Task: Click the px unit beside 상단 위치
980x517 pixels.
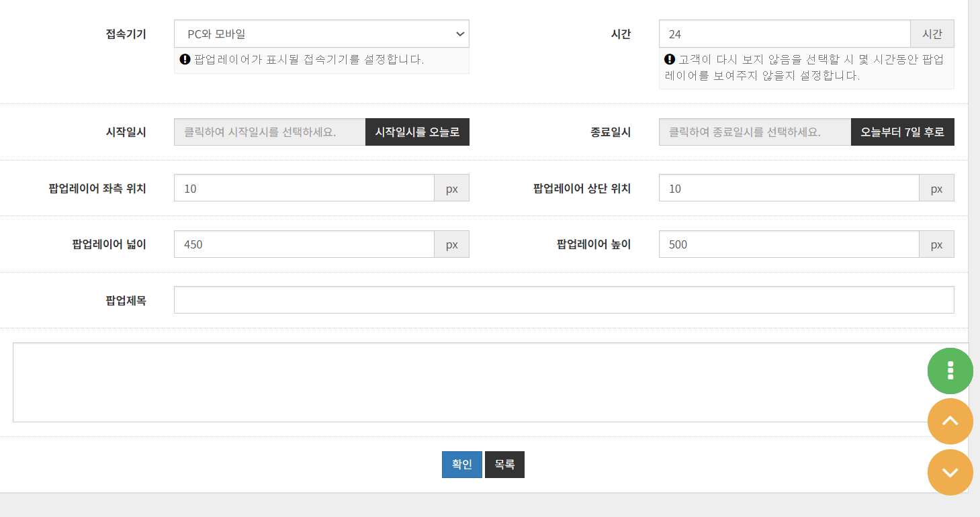Action: coord(936,188)
